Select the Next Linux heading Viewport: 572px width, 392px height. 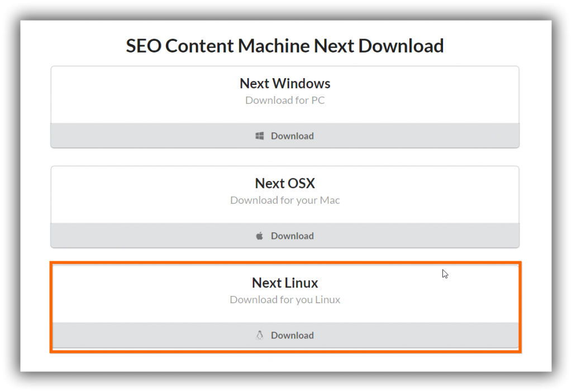pos(285,283)
